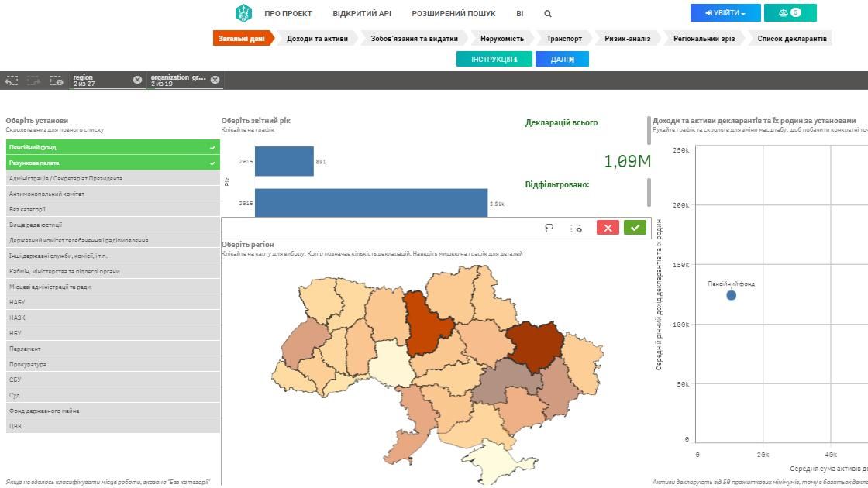This screenshot has height=488, width=868.
Task: Select Парламент in the institutions list
Action: point(108,349)
